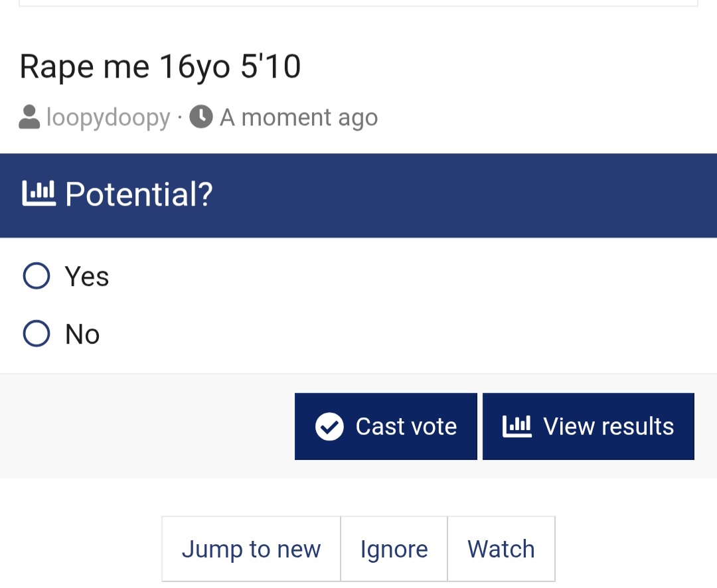Click the user silhouette icon beside loopydoopy
717x588 pixels.
point(29,117)
